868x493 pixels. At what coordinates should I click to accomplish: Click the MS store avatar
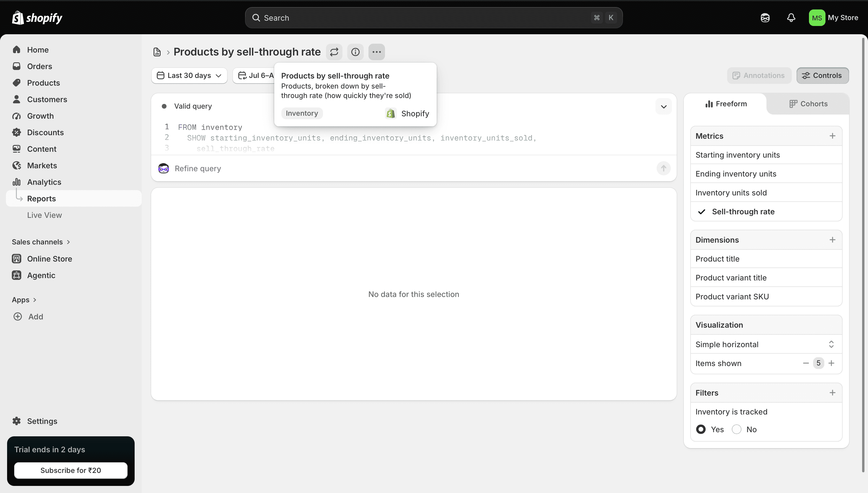(817, 18)
